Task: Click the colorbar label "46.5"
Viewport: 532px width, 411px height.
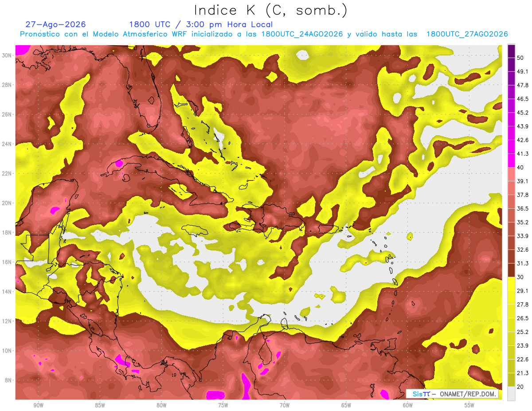Action: (x=523, y=99)
